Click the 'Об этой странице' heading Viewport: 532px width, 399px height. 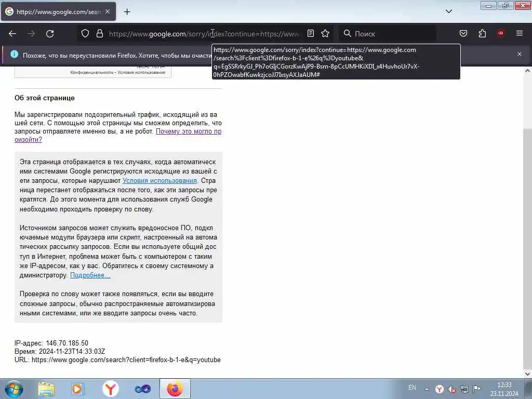(45, 98)
